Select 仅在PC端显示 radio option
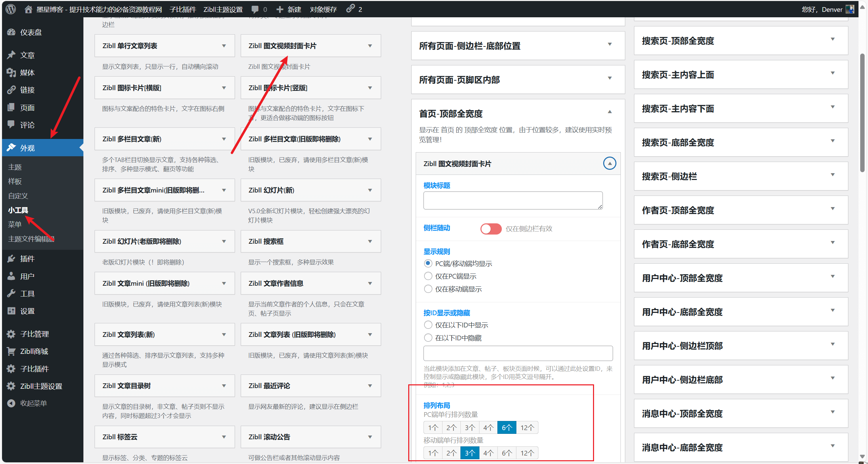Viewport: 868px width, 464px height. 428,276
